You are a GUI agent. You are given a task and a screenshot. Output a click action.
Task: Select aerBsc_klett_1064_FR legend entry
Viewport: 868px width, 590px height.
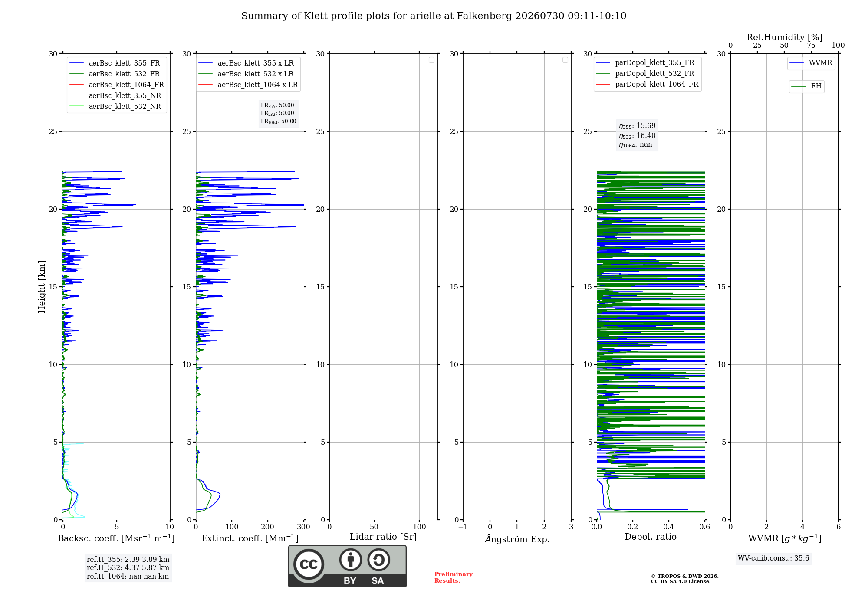117,85
